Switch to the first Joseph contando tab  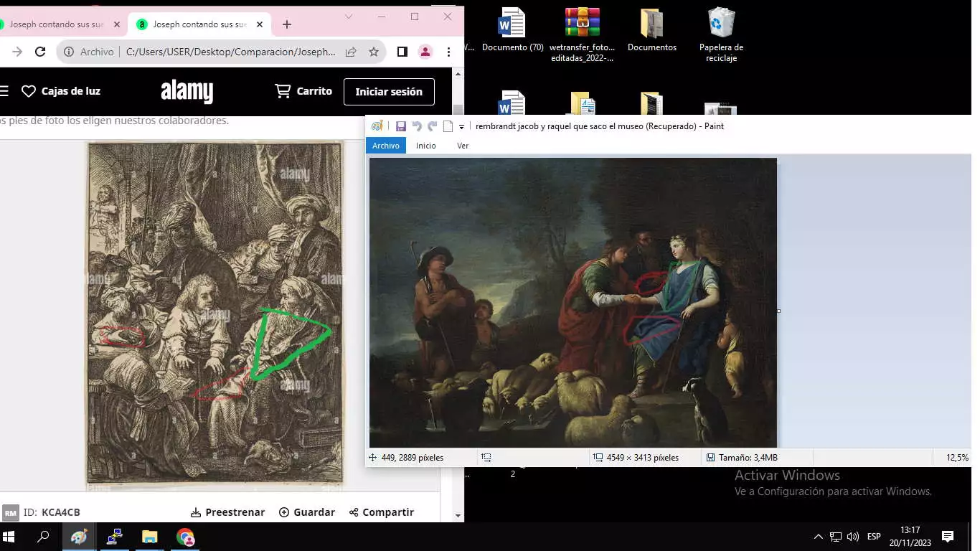(x=56, y=24)
